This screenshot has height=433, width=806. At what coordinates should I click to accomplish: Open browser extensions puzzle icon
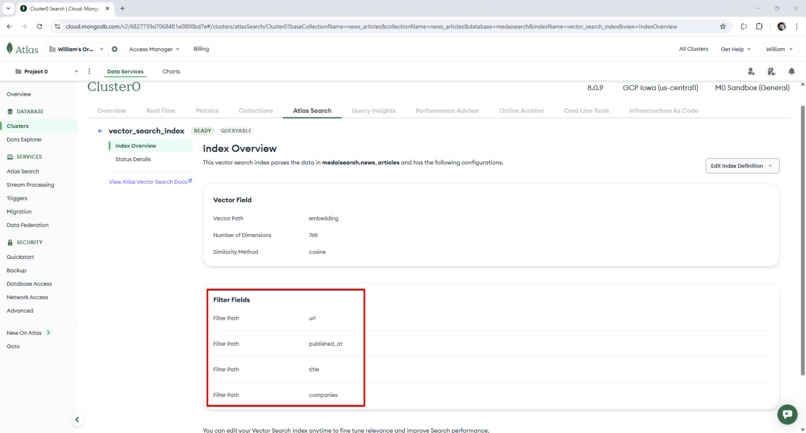tap(759, 26)
